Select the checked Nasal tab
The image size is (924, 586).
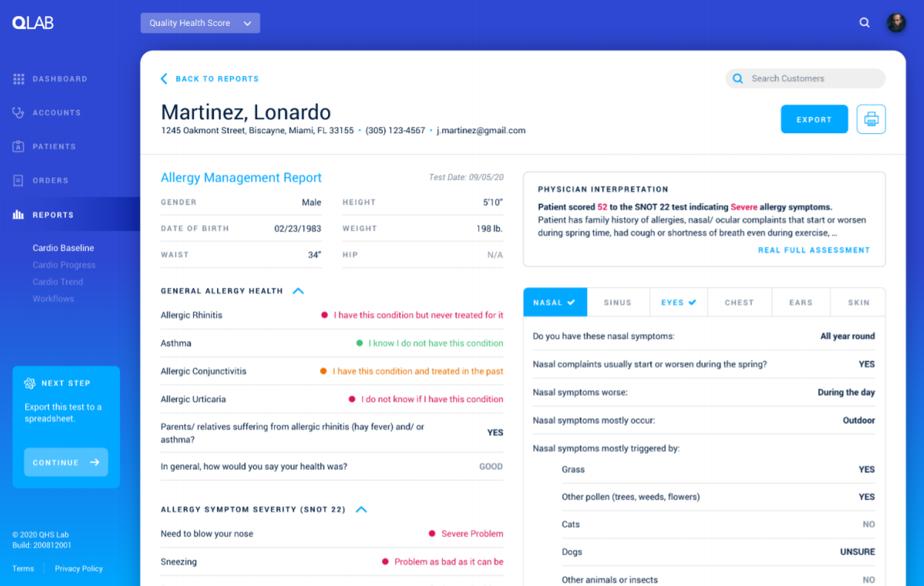(x=555, y=303)
